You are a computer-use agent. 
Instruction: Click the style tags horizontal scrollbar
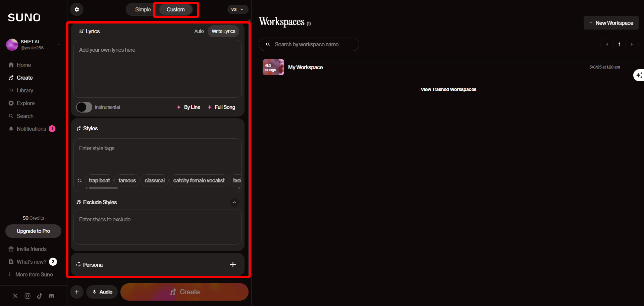(103, 188)
